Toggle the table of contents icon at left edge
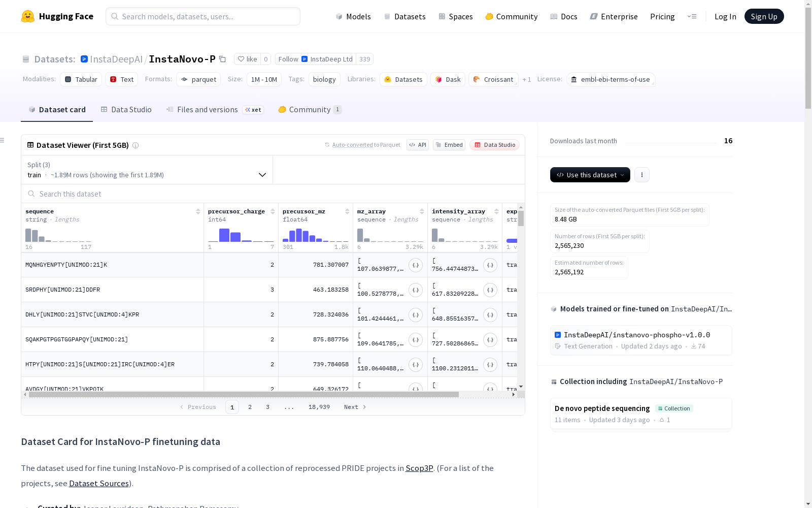This screenshot has height=508, width=812. 3,140
